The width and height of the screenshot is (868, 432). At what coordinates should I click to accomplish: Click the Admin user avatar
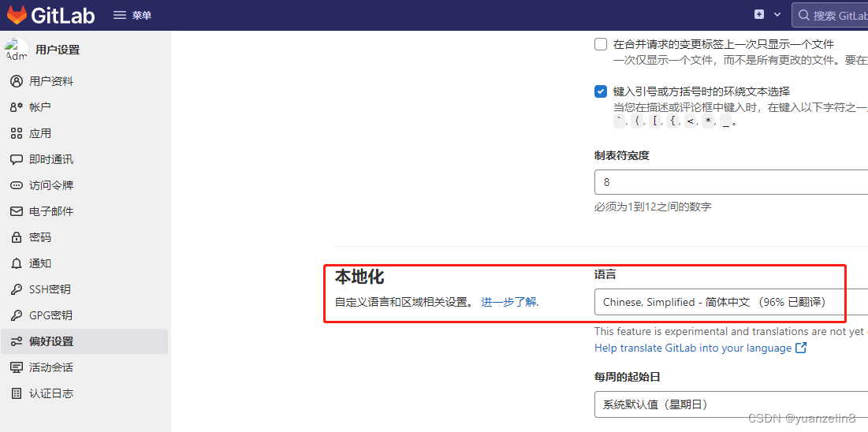click(16, 50)
